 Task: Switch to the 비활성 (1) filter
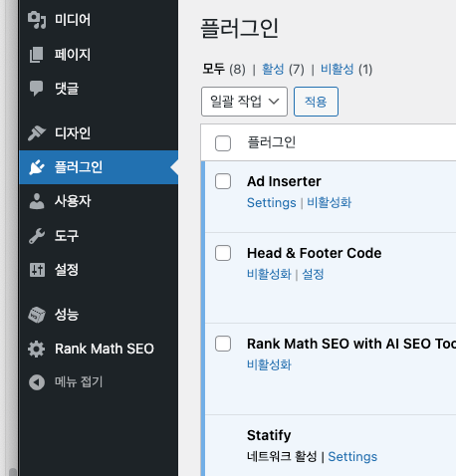[346, 70]
